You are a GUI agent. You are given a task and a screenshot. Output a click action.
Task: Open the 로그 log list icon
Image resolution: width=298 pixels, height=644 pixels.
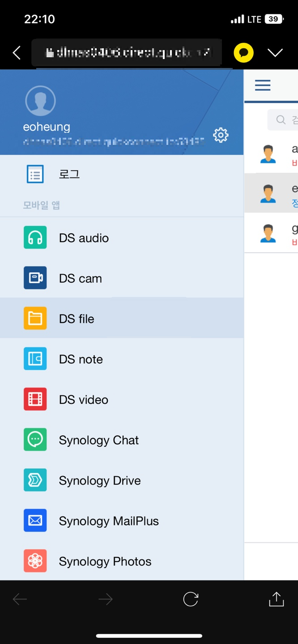[35, 174]
